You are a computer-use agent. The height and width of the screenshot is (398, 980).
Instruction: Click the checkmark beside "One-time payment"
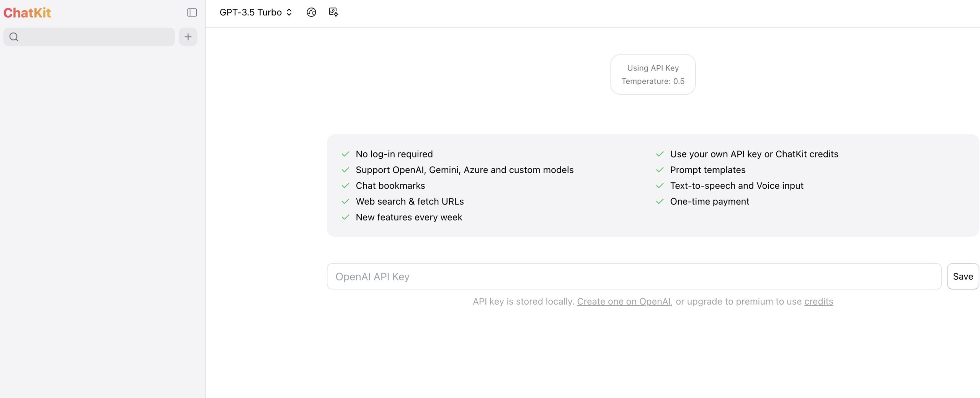click(x=660, y=201)
